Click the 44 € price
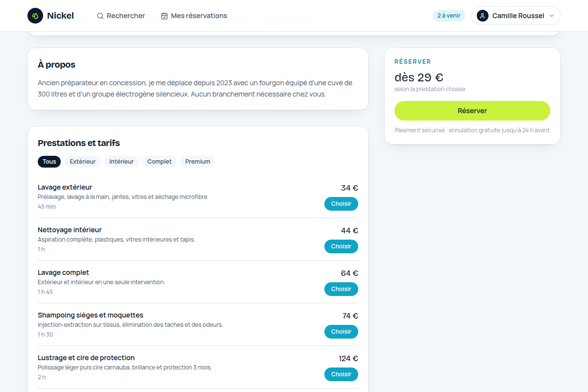Viewport: 588px width, 392px height. pyautogui.click(x=349, y=230)
